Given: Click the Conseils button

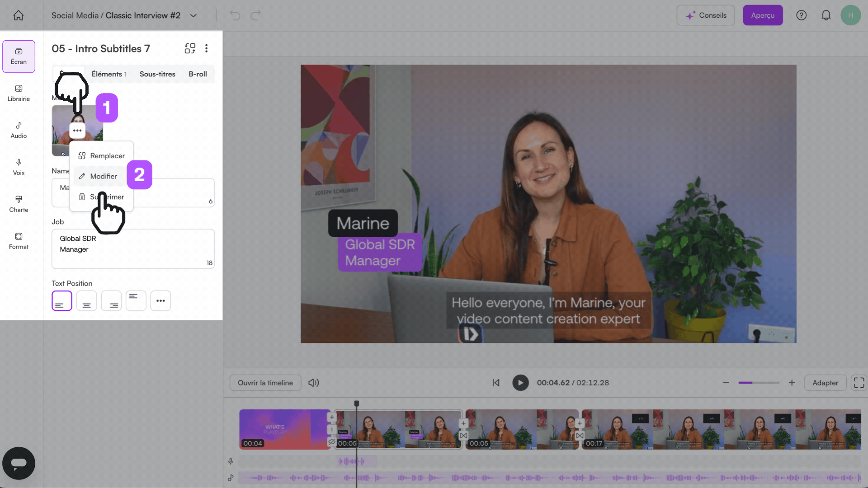Looking at the screenshot, I should (705, 15).
